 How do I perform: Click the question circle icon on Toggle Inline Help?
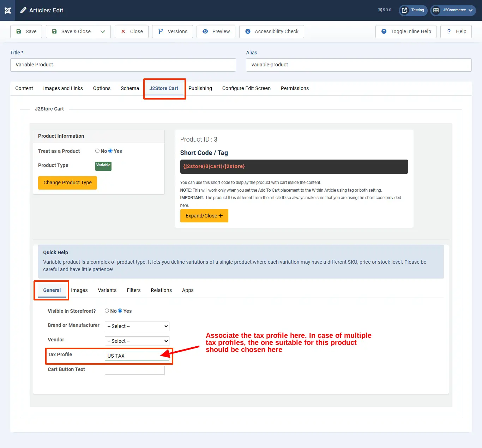pos(384,31)
